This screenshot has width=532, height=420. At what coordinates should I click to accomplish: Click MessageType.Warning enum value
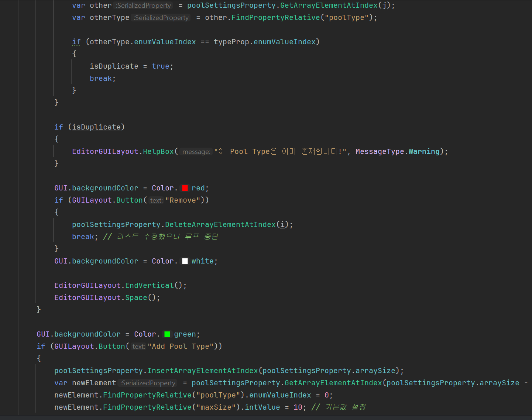[398, 152]
